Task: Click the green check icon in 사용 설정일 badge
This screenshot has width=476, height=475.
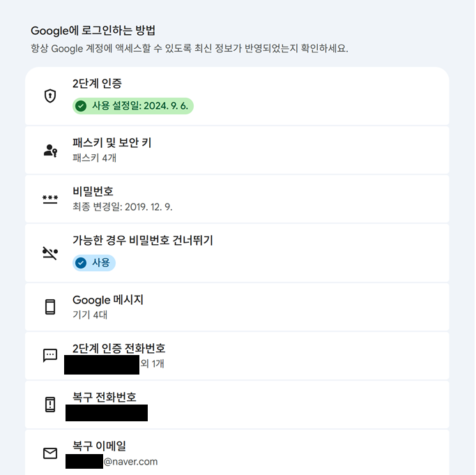Action: tap(81, 106)
